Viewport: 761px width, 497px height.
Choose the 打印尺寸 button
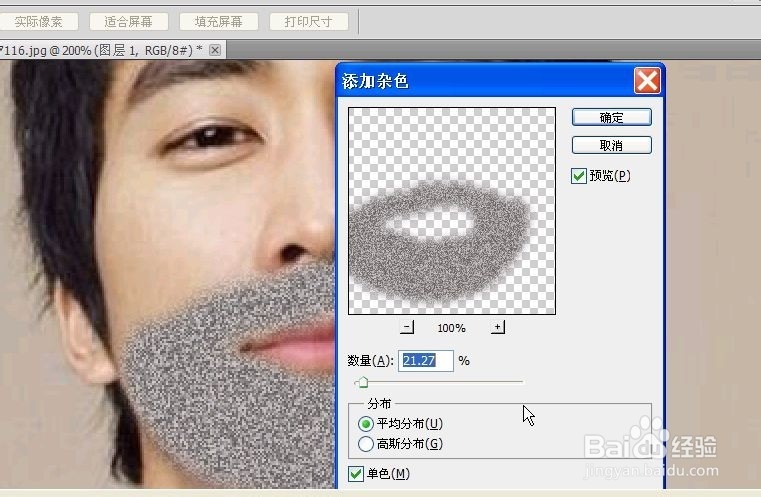click(x=309, y=21)
